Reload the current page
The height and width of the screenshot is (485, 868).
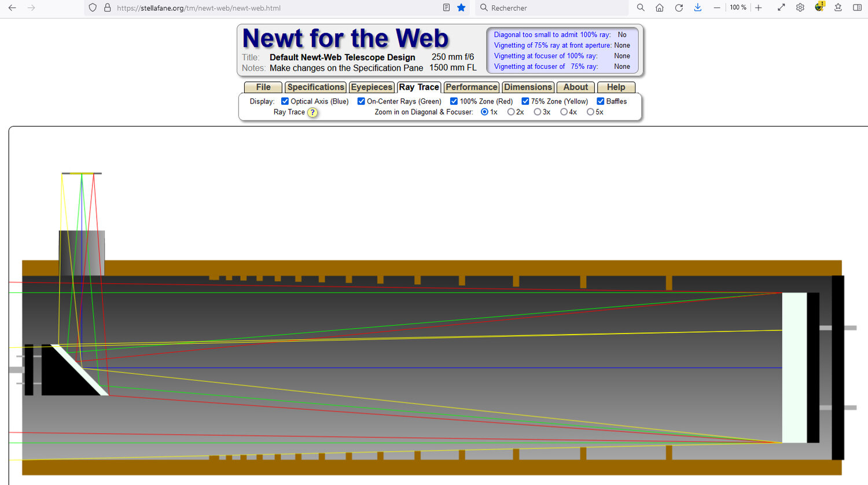[679, 8]
